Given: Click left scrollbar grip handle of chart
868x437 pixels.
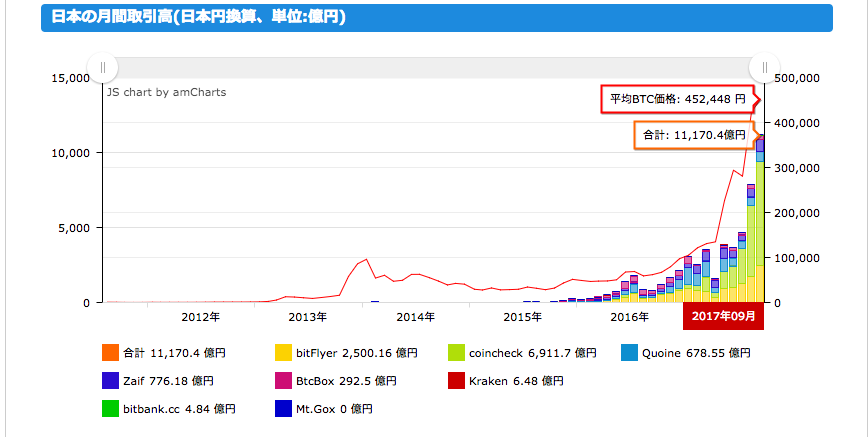Looking at the screenshot, I should (102, 68).
